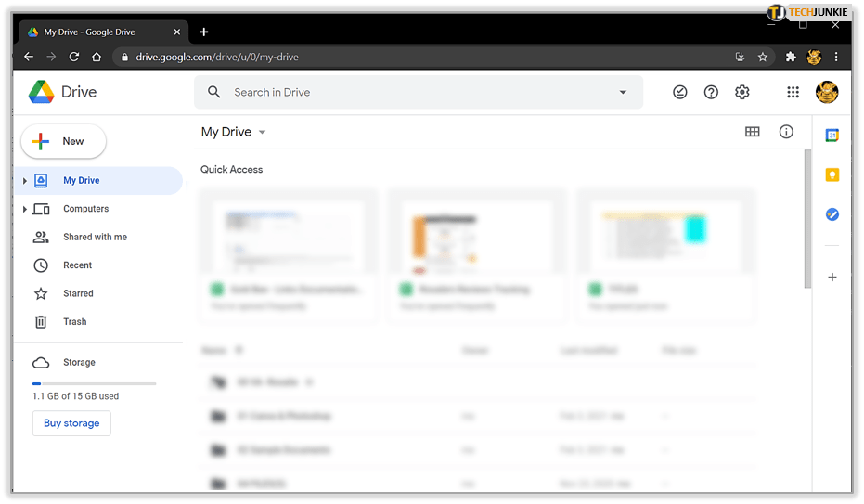Click the New button
The height and width of the screenshot is (504, 864).
click(x=64, y=141)
